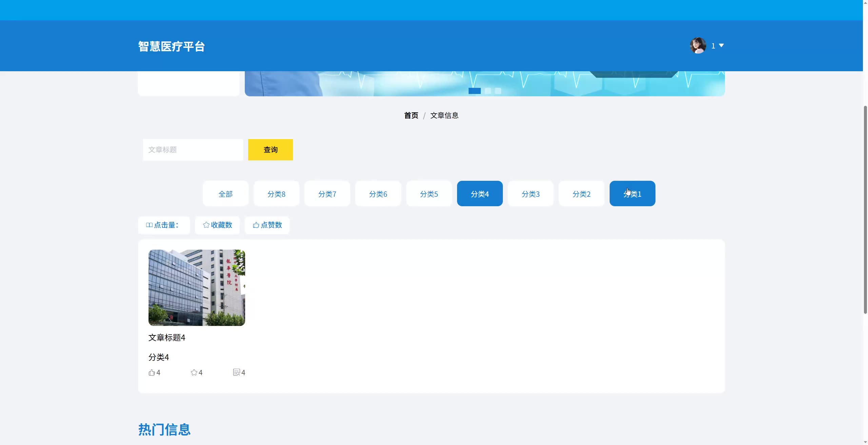The width and height of the screenshot is (868, 445).
Task: Select the 分类8 category filter
Action: [276, 194]
